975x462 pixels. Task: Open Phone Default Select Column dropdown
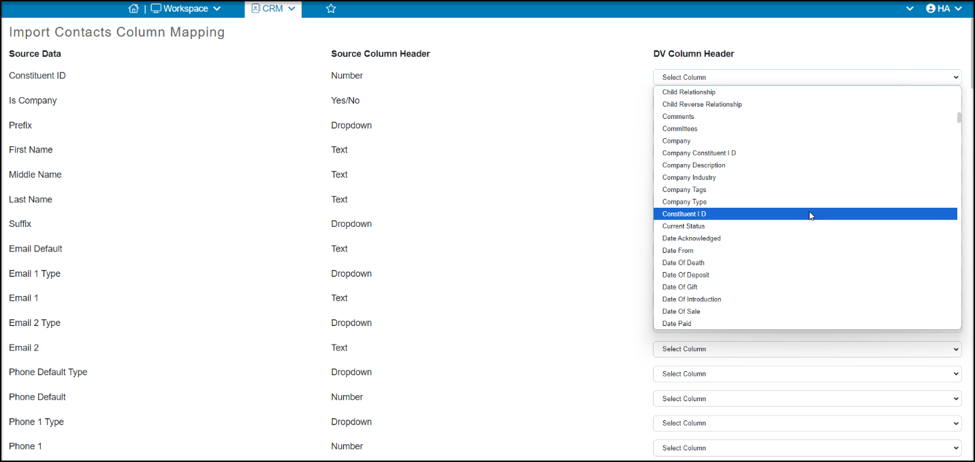[807, 399]
